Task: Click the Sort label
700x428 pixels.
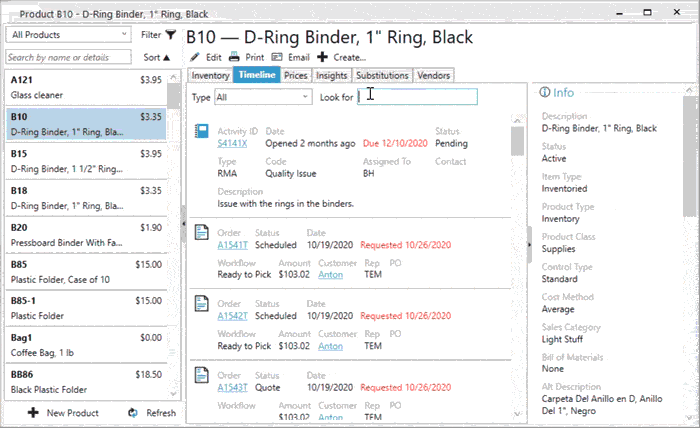Action: tap(152, 57)
